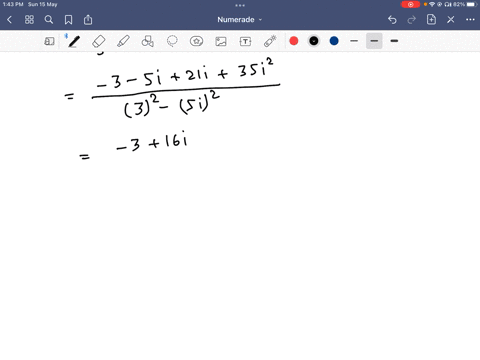Select the thickest stroke width
Viewport: 480px width, 360px height.
point(394,41)
